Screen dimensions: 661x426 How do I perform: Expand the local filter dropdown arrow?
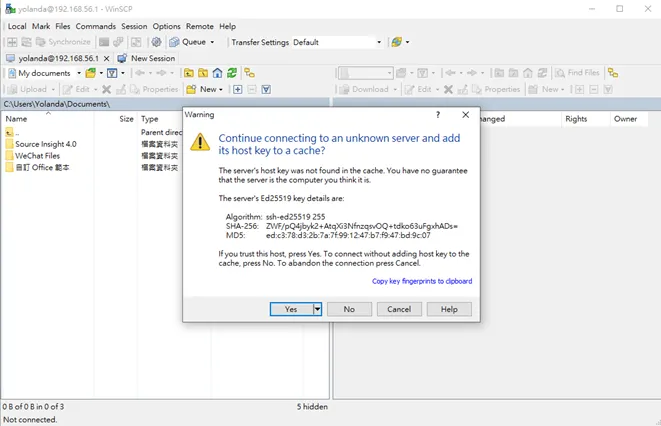123,73
